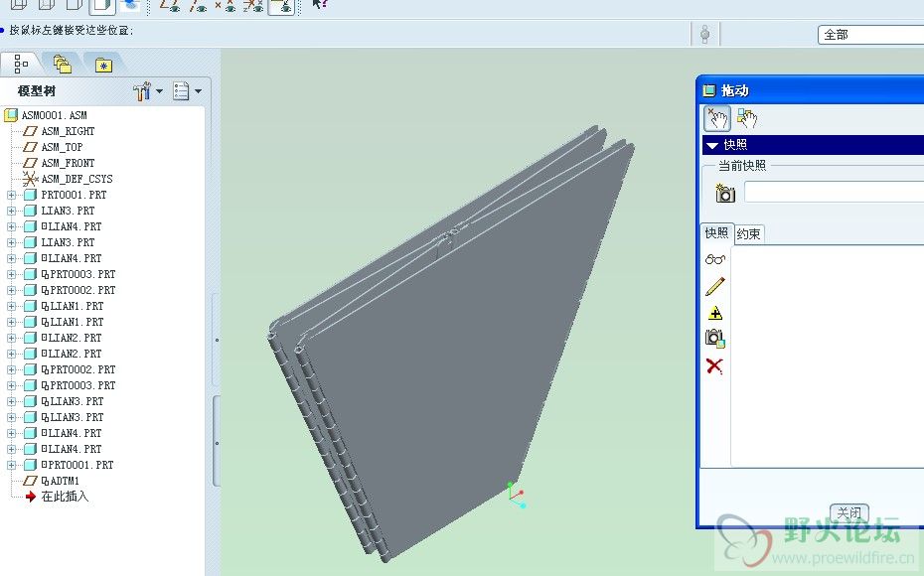Open the 全部 selection filter dropdown
The width and height of the screenshot is (924, 576).
[x=871, y=35]
